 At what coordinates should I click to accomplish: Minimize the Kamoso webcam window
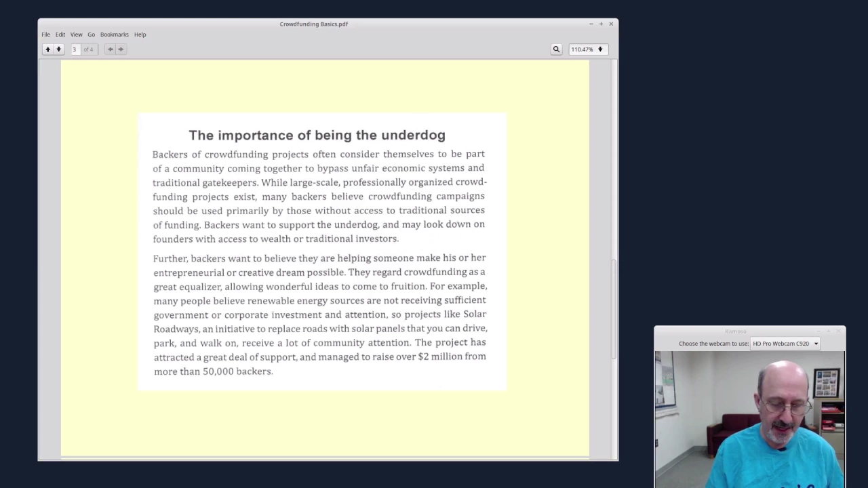(818, 331)
